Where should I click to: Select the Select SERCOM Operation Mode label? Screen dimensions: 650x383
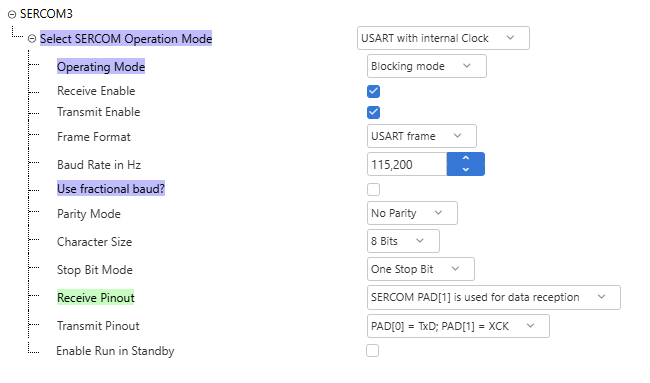(x=126, y=39)
